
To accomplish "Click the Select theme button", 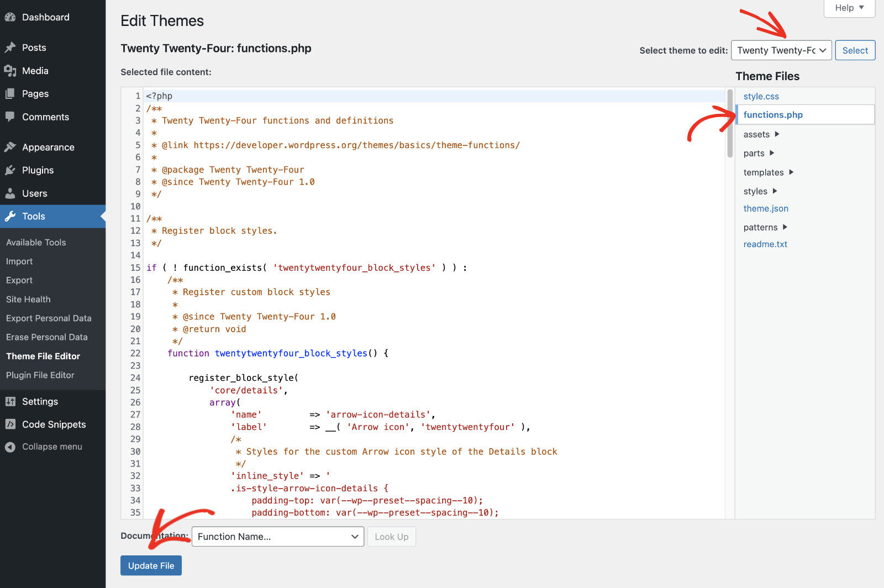I will coord(855,50).
